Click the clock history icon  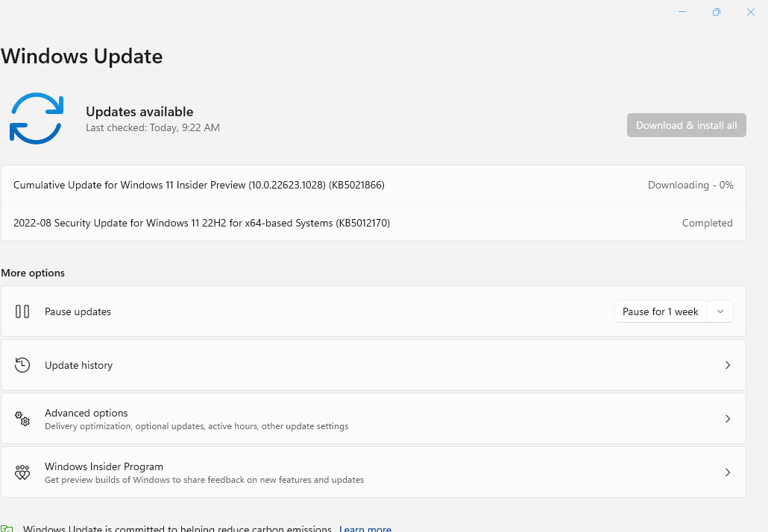22,365
